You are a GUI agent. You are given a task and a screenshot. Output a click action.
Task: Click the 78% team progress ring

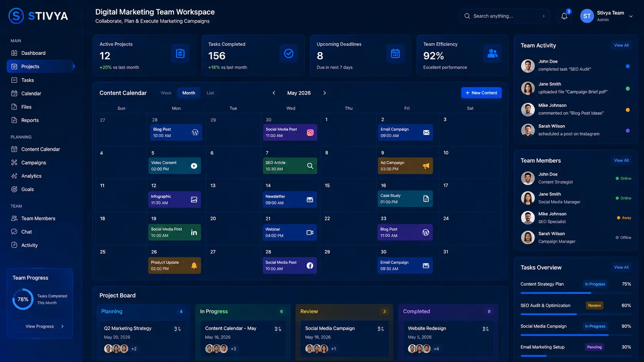pyautogui.click(x=23, y=299)
